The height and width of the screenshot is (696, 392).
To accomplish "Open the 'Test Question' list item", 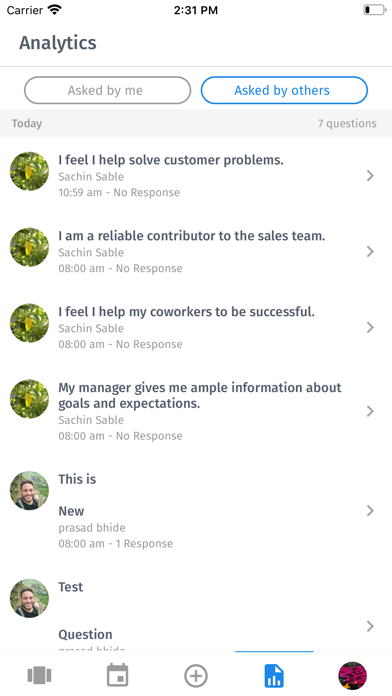I will [196, 613].
